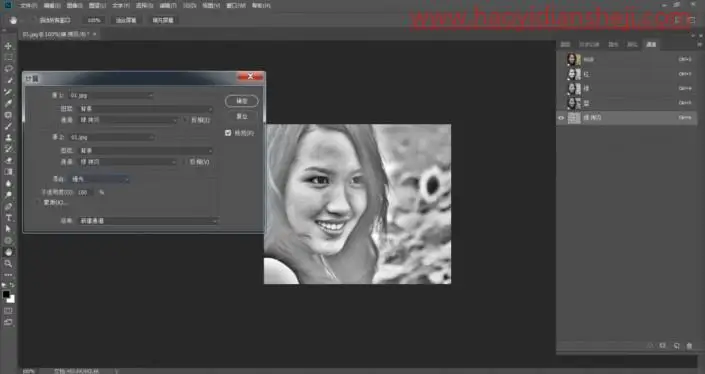This screenshot has width=705, height=374.
Task: Select the Hand tool in toolbox
Action: [x=8, y=252]
